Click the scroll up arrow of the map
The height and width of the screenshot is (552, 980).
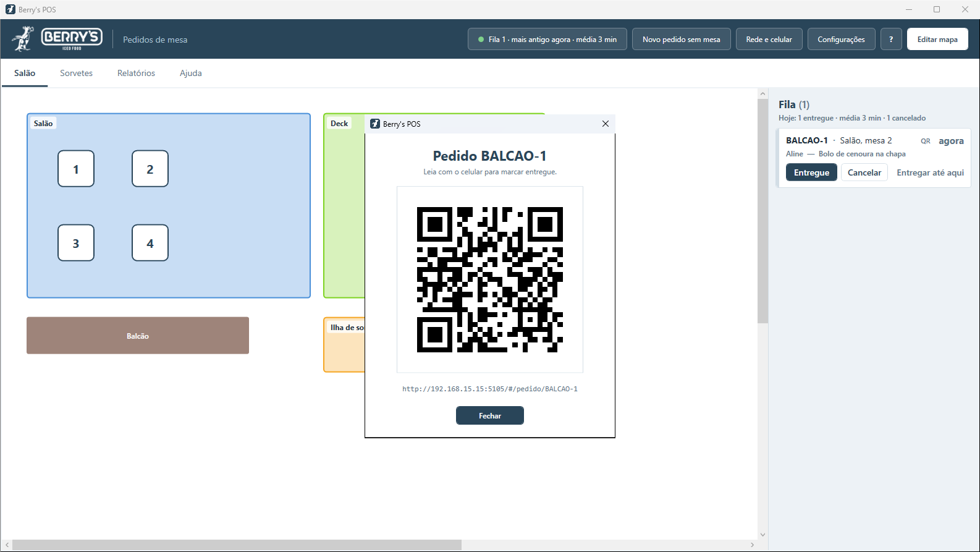tap(762, 94)
